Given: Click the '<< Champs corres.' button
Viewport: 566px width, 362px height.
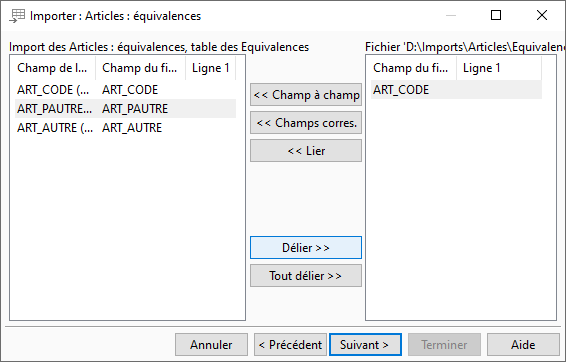Looking at the screenshot, I should (x=306, y=123).
